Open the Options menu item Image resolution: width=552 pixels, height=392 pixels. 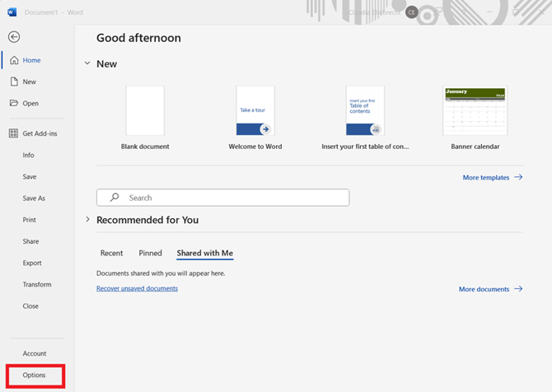[x=34, y=375]
